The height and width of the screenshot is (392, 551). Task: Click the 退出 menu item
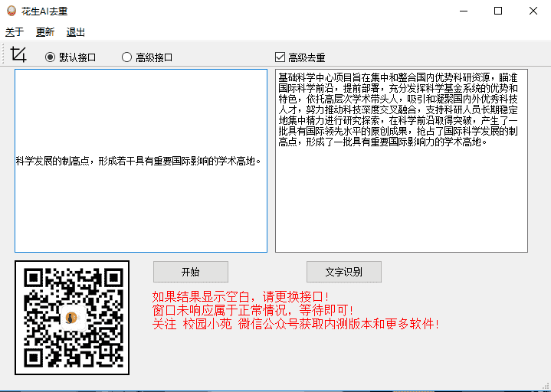[x=76, y=32]
